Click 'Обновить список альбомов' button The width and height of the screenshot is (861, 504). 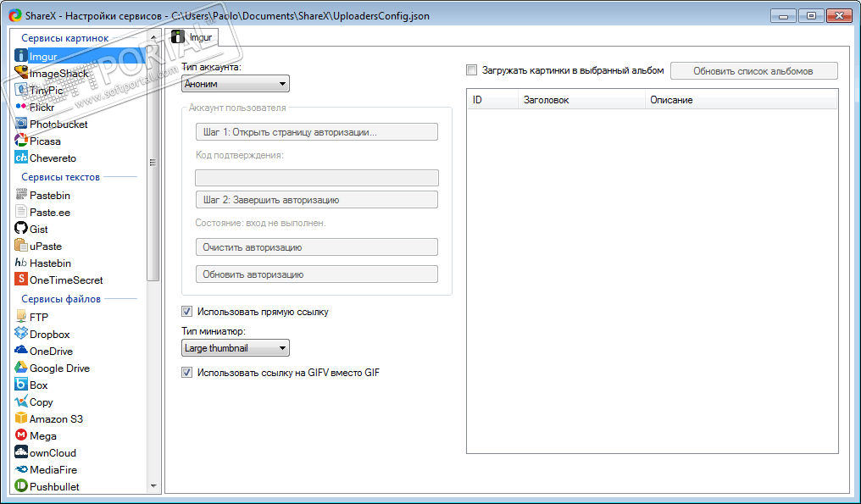tap(753, 71)
